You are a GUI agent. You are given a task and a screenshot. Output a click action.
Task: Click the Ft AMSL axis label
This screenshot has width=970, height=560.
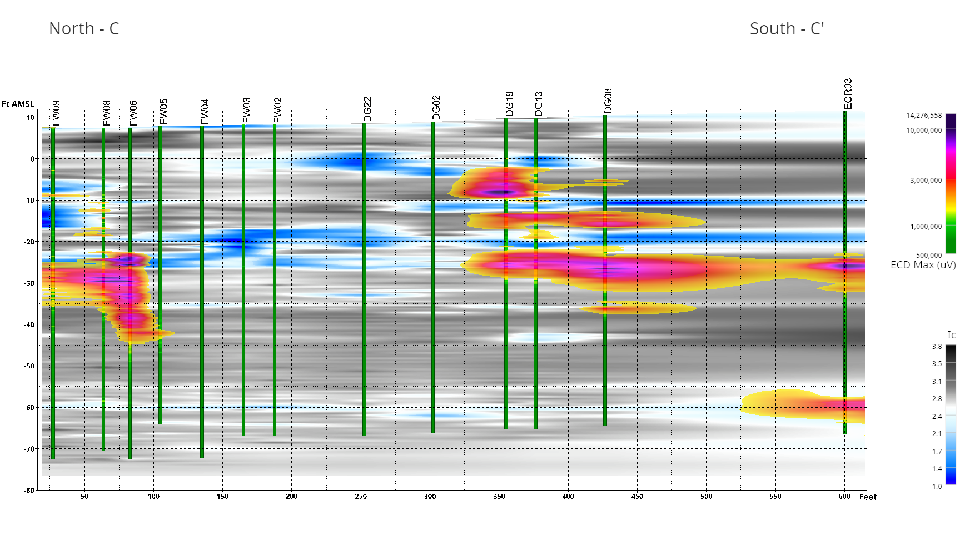coord(18,104)
